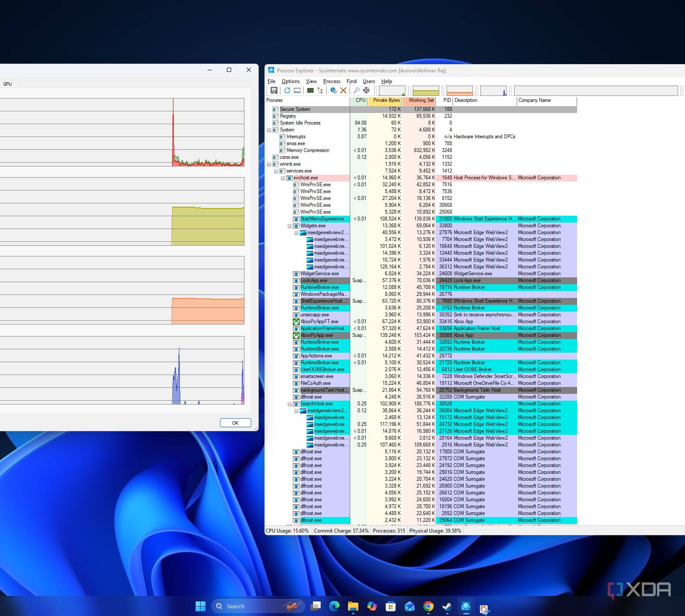Viewport: 685px width, 616px height.
Task: Collapse the SearchHost.exe process branch
Action: (289, 404)
